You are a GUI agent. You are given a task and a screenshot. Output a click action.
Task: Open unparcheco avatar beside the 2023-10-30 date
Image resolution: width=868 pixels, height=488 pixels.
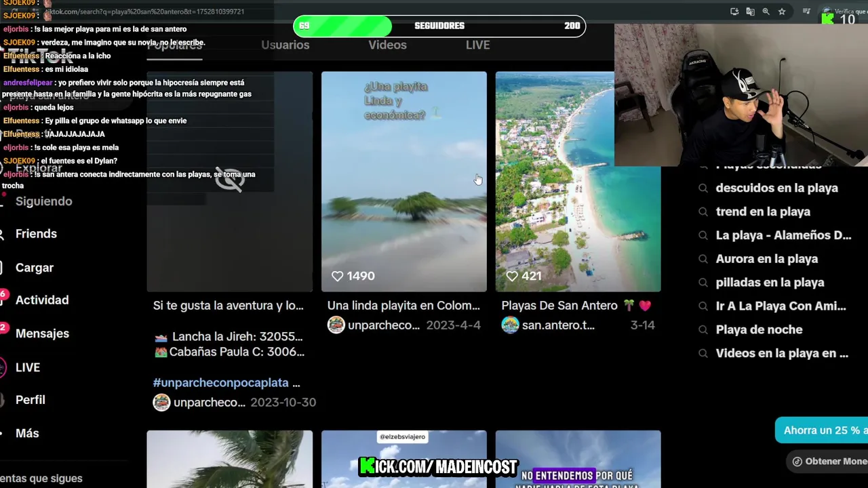pos(161,403)
